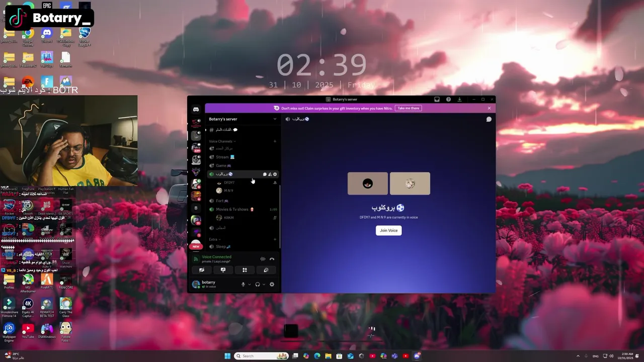This screenshot has width=644, height=362.
Task: Show chat from voice channel header
Action: pos(489,119)
